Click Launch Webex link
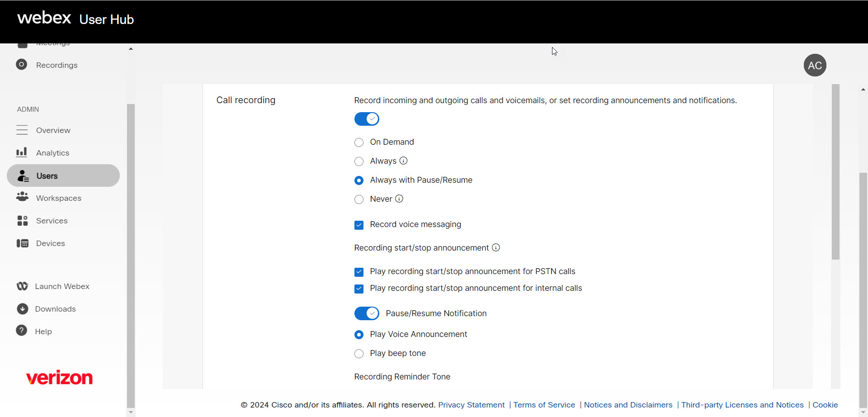 pos(62,286)
